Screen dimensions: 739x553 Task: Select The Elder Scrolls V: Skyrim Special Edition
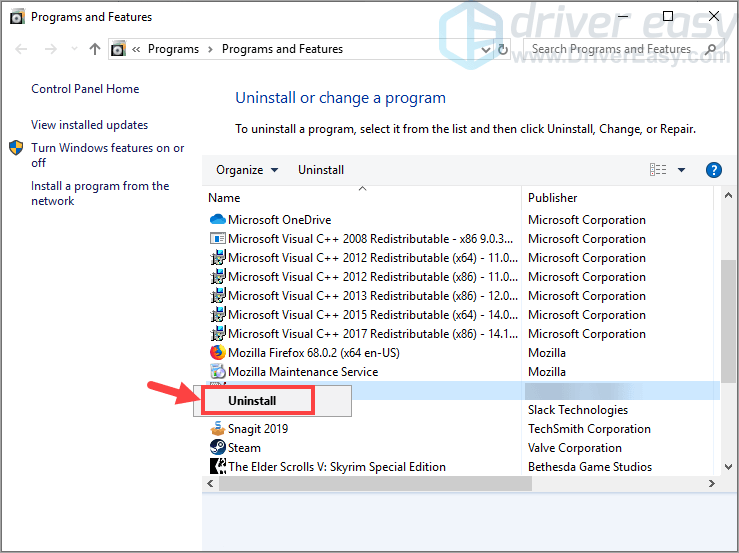[x=337, y=467]
